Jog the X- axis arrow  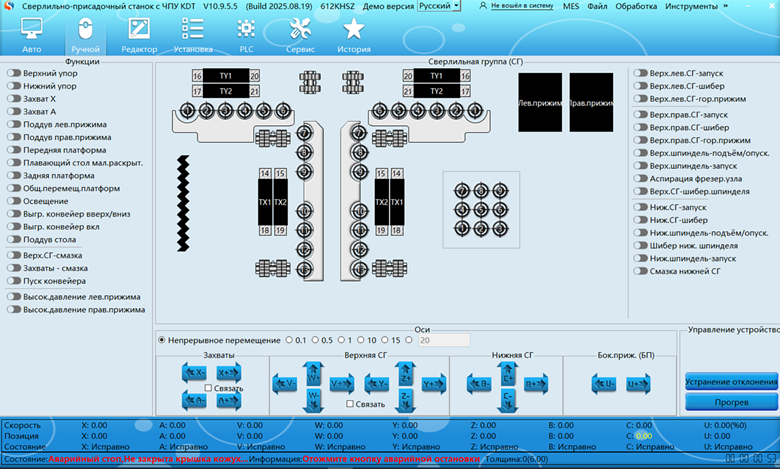[x=194, y=372]
